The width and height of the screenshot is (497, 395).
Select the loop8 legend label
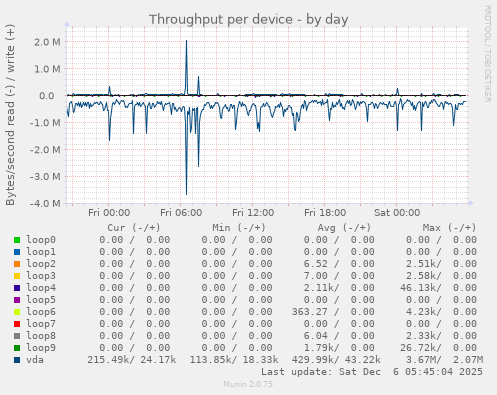pos(41,336)
